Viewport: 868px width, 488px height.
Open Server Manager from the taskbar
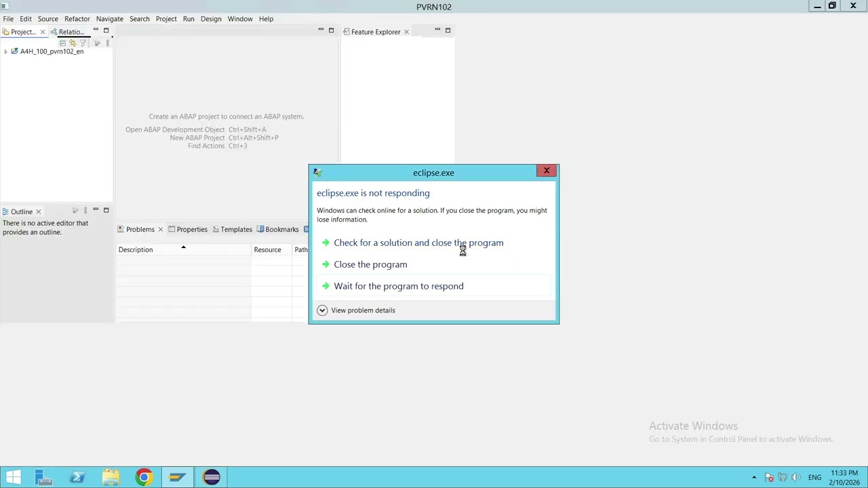[43, 477]
